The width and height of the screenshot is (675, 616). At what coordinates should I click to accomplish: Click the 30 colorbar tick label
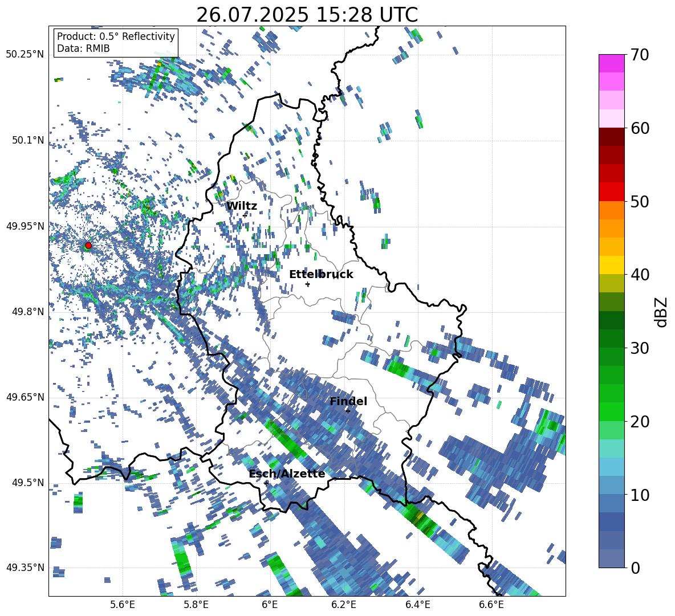click(639, 348)
